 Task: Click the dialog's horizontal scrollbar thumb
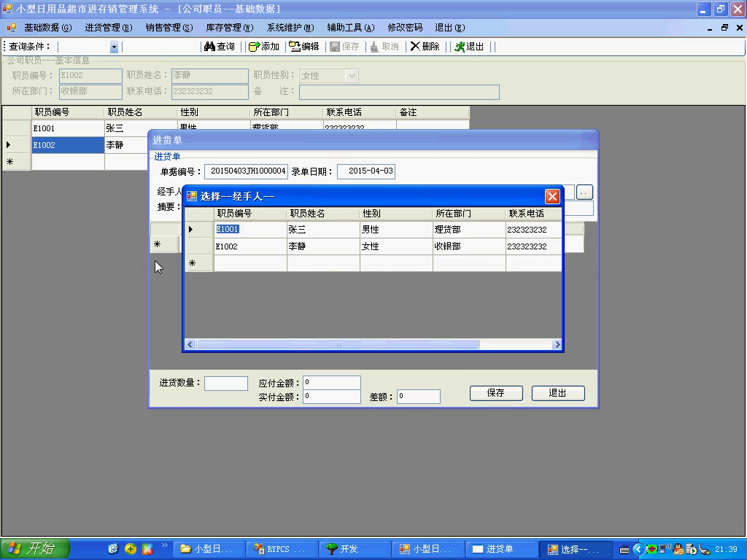point(337,344)
